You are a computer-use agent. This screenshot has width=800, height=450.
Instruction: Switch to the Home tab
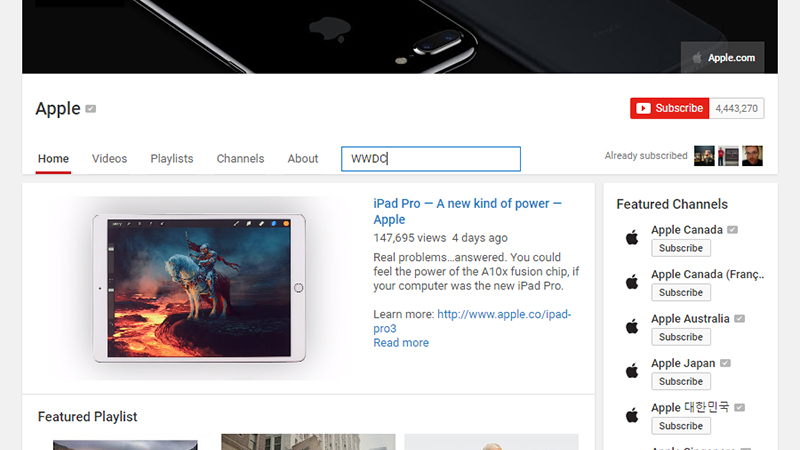[x=53, y=159]
